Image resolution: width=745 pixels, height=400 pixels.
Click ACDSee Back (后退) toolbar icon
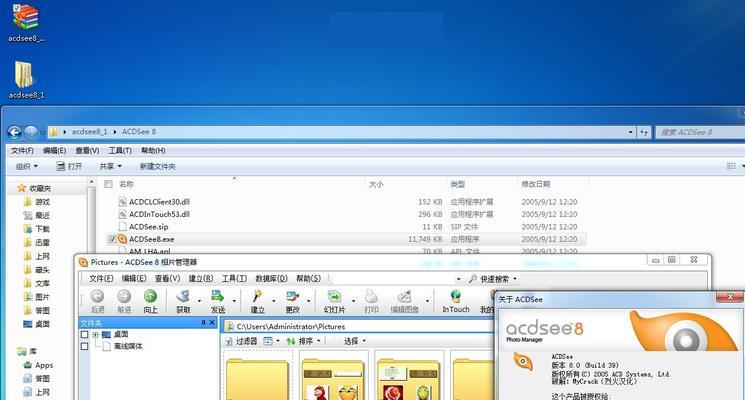(x=97, y=296)
